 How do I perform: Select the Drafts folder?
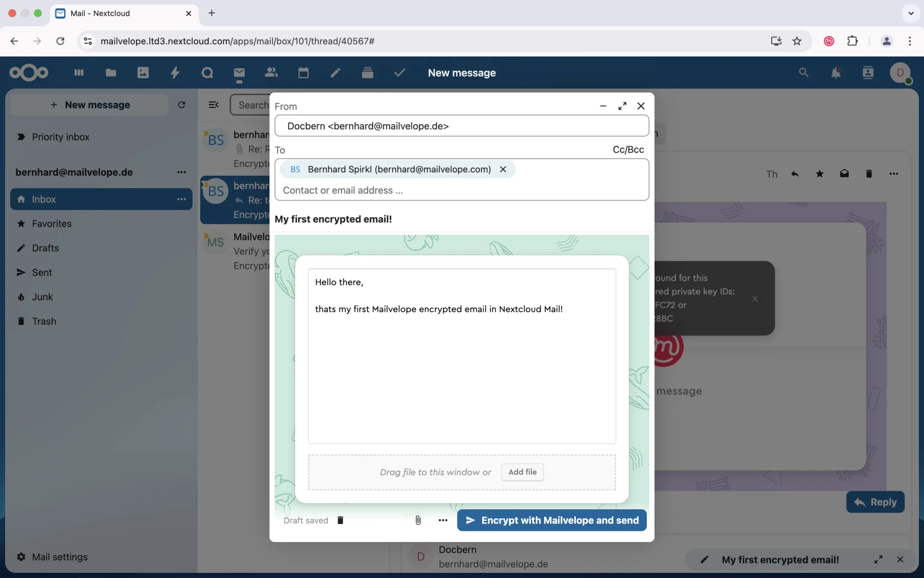point(101,248)
